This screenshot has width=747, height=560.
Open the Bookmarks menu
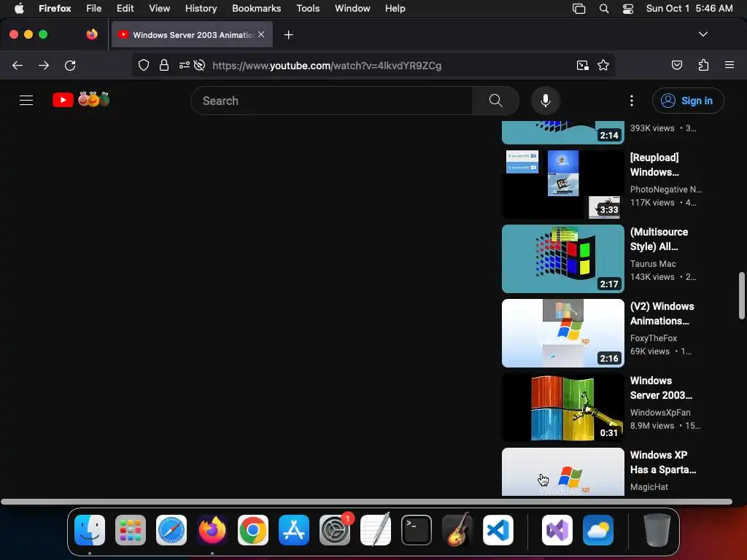256,9
